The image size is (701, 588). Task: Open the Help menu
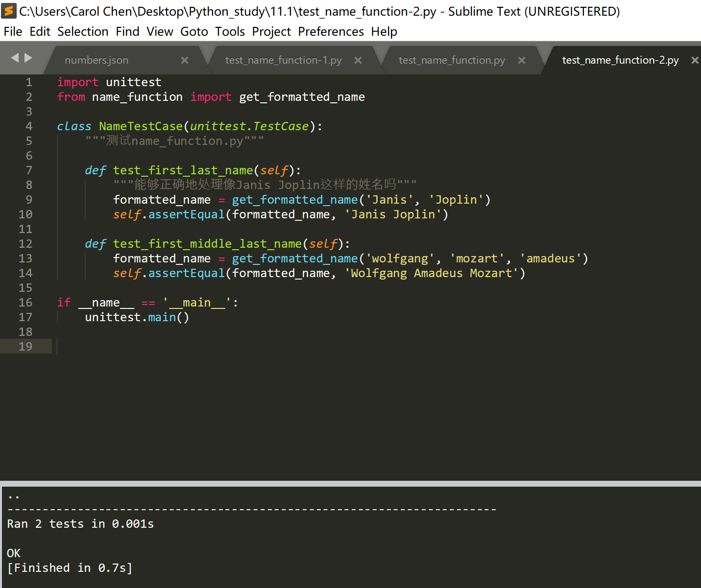pyautogui.click(x=384, y=32)
